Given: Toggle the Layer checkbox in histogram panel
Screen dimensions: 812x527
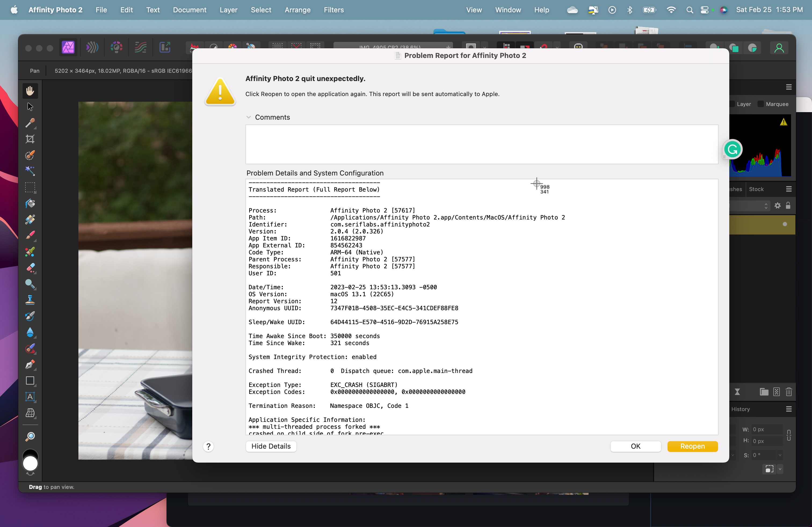Looking at the screenshot, I should pyautogui.click(x=732, y=104).
